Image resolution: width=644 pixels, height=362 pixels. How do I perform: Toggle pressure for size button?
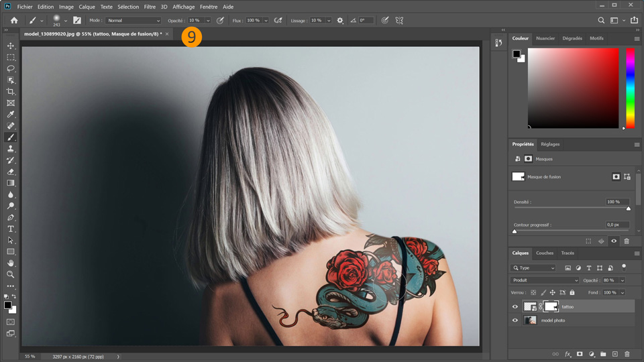point(385,20)
